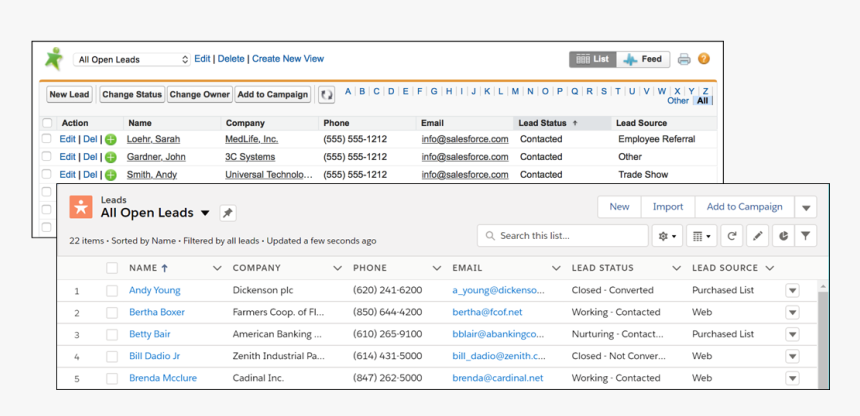The width and height of the screenshot is (860, 416).
Task: Refresh the Lightning leads list
Action: coord(732,236)
